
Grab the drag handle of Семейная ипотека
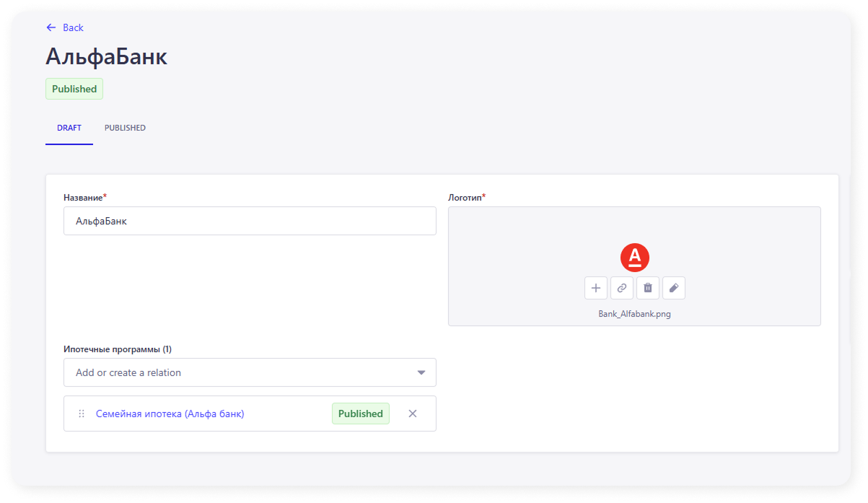tap(82, 414)
